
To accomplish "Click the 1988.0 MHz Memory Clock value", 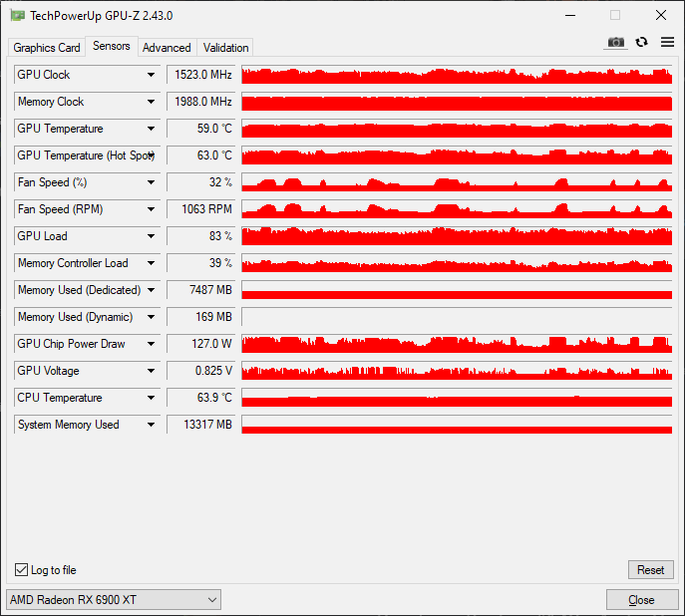I will tap(200, 102).
